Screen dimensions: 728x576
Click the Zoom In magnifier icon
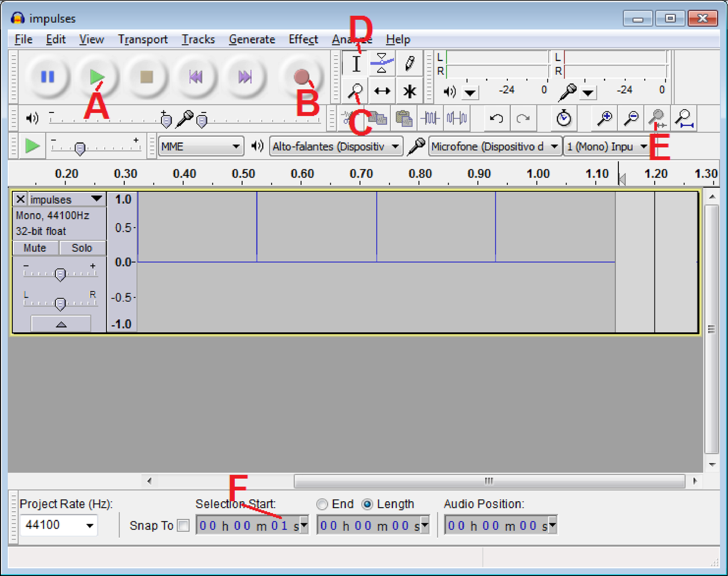point(604,118)
